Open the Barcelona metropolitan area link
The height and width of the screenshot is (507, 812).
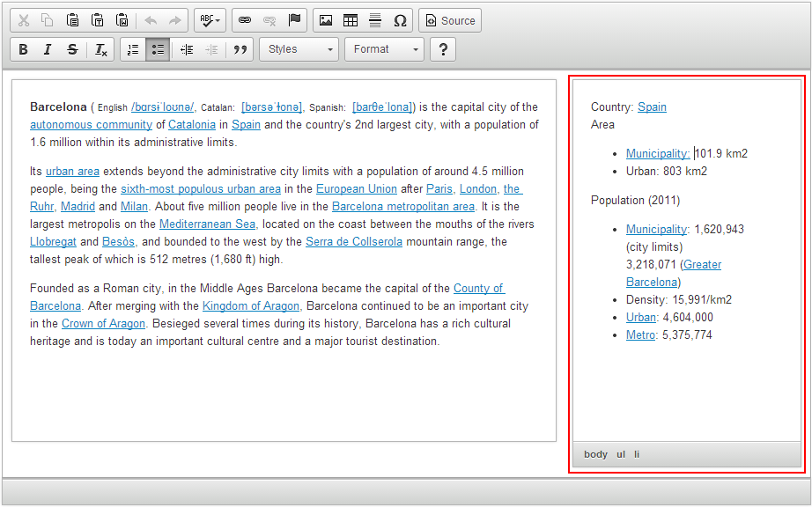pyautogui.click(x=403, y=207)
